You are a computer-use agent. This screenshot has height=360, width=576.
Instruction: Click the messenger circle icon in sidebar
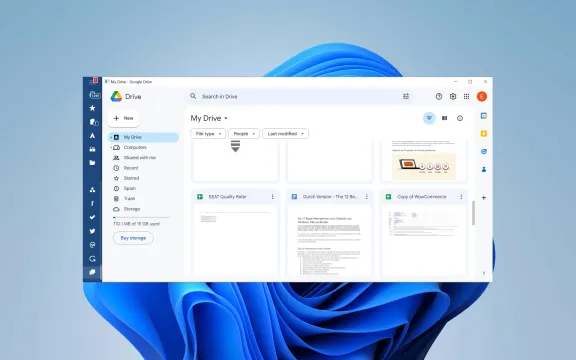click(93, 245)
